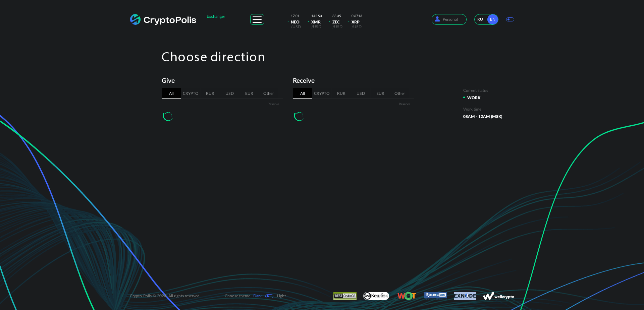Click the XRP/USD rate ticker

[x=356, y=21]
